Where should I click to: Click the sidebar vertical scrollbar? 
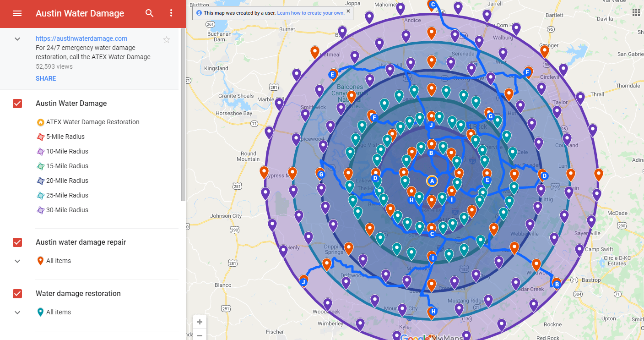184,115
